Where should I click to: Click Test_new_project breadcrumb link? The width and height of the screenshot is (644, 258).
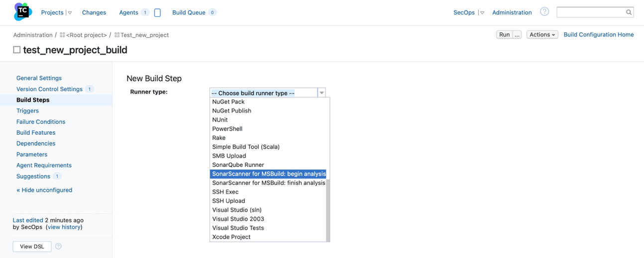coord(144,35)
